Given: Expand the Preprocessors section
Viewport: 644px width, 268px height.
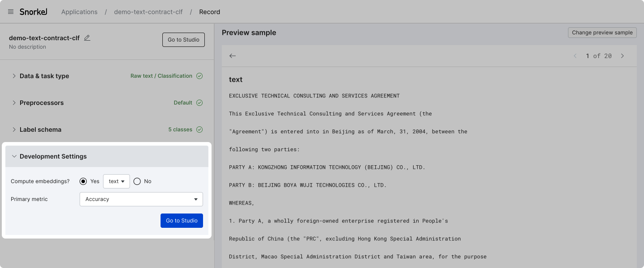Looking at the screenshot, I should [x=14, y=103].
